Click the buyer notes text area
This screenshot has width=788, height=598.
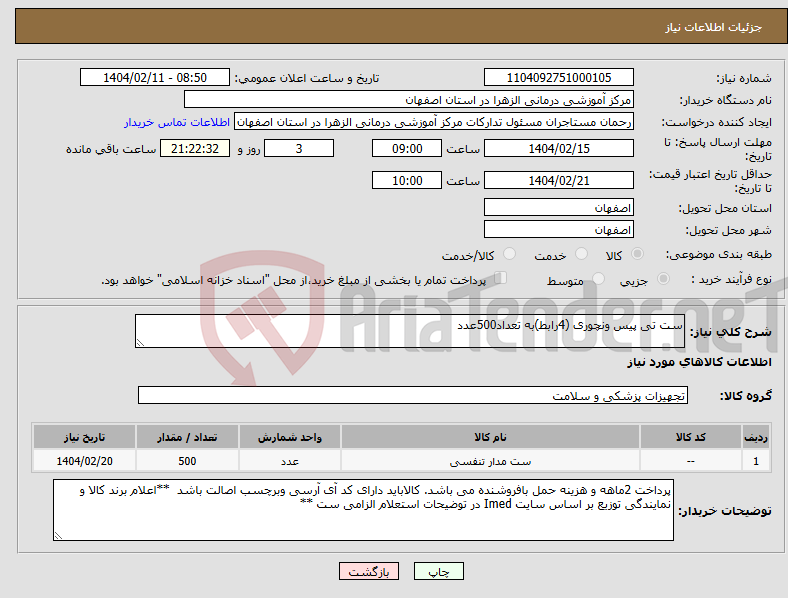pyautogui.click(x=363, y=510)
